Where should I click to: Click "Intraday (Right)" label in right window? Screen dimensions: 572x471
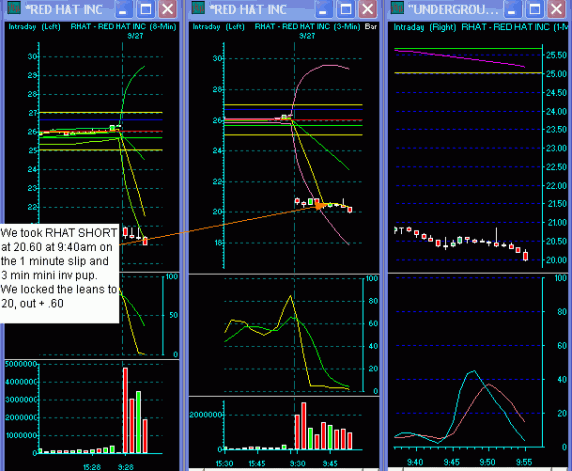pos(425,27)
